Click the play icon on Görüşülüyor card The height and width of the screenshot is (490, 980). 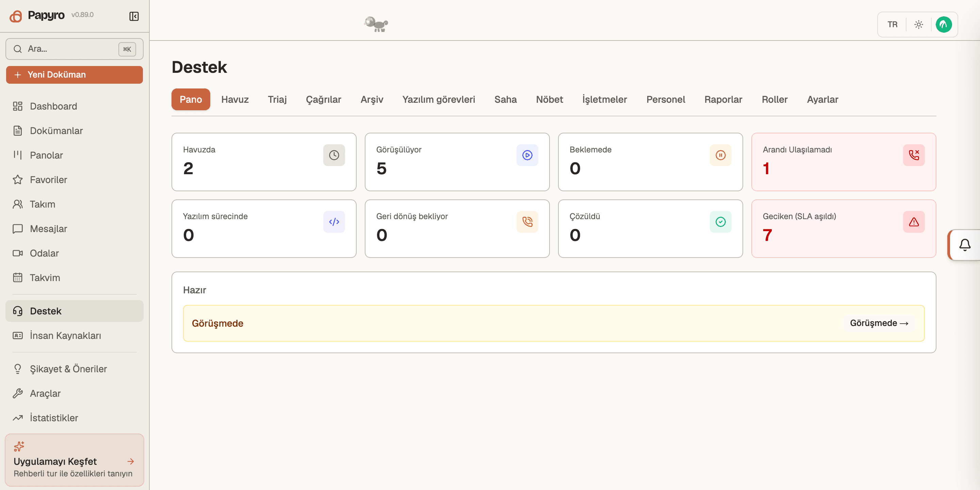coord(527,155)
